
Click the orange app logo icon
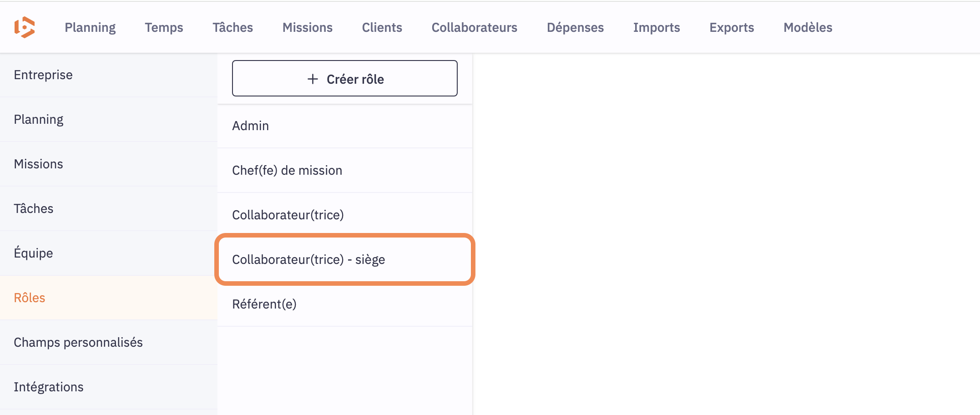coord(25,27)
